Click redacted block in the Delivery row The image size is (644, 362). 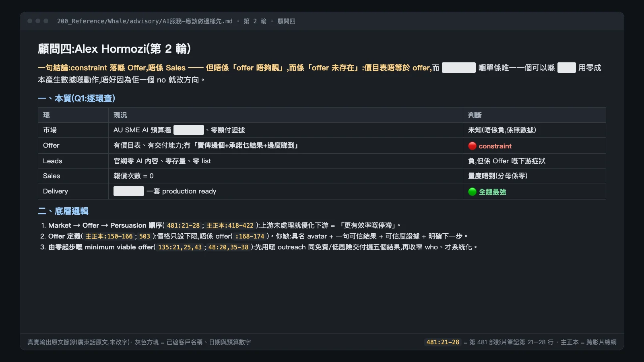tap(129, 191)
